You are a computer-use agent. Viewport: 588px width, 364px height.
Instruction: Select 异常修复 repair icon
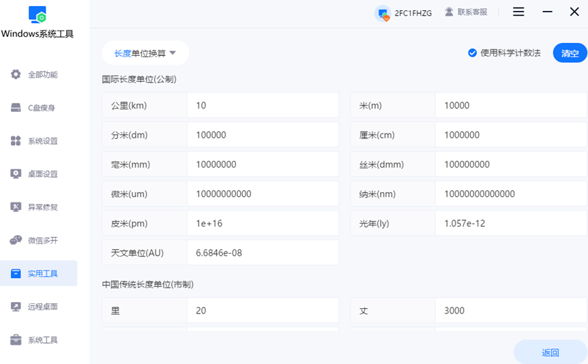click(x=16, y=207)
